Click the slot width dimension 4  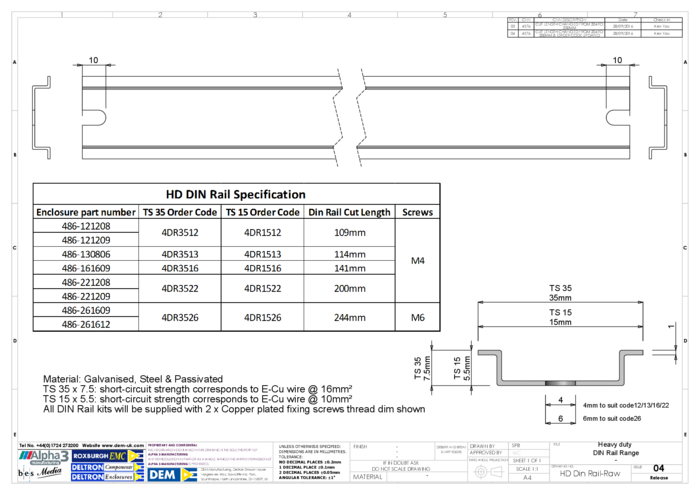coord(561,400)
